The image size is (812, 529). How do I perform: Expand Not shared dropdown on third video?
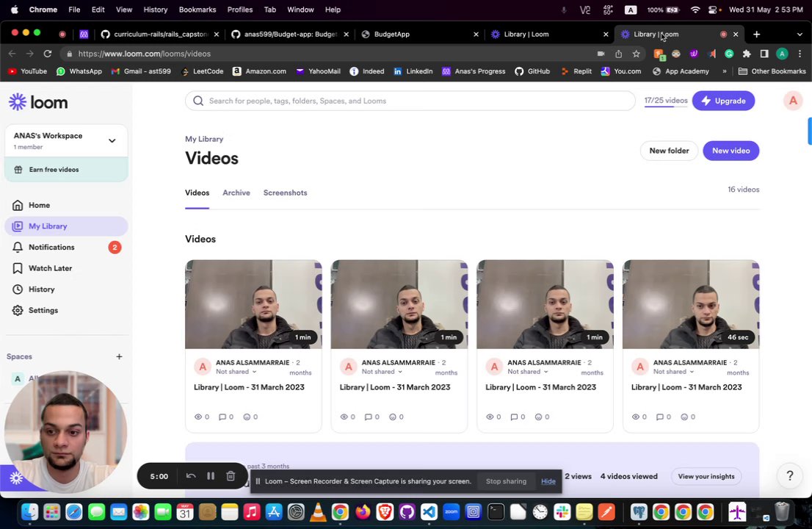coord(528,372)
